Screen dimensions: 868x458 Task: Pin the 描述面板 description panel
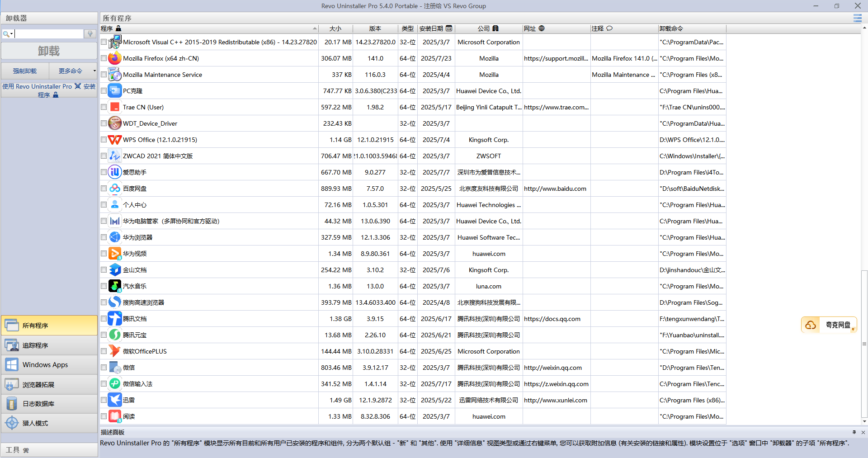tap(854, 432)
